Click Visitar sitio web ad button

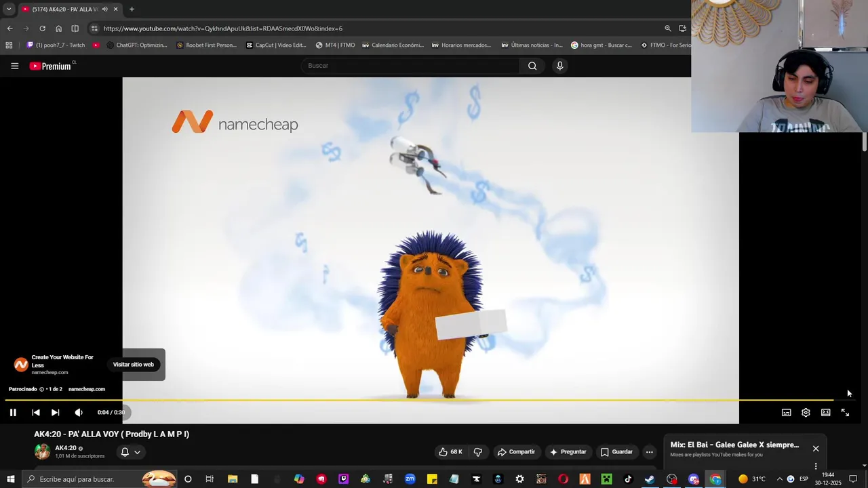tap(134, 365)
